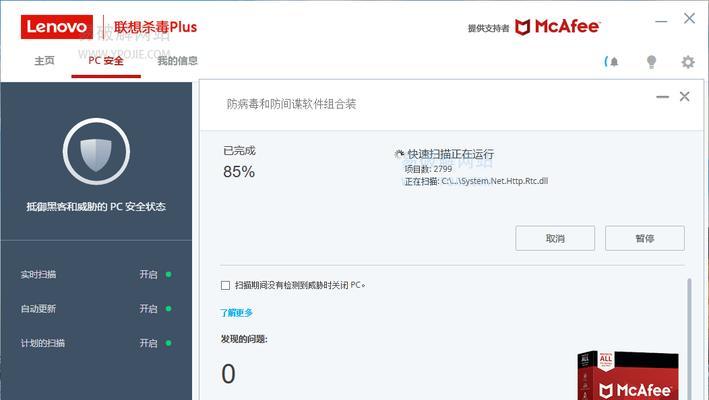Click the Lenovo logo
This screenshot has width=709, height=400.
[x=57, y=27]
